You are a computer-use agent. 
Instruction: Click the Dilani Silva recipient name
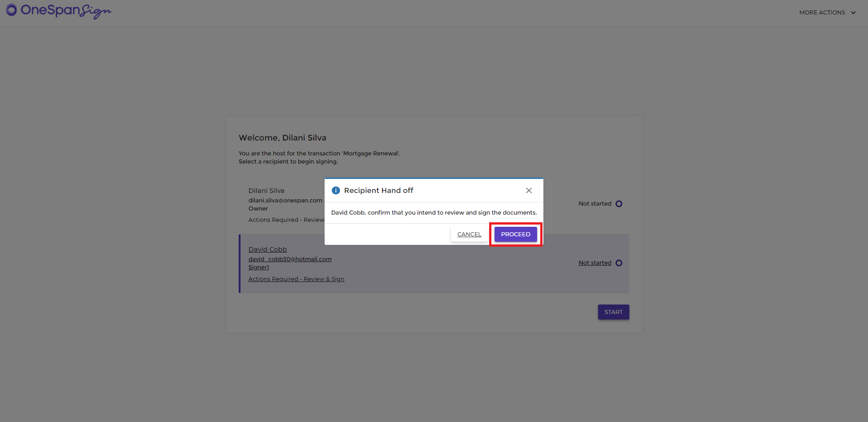click(266, 191)
